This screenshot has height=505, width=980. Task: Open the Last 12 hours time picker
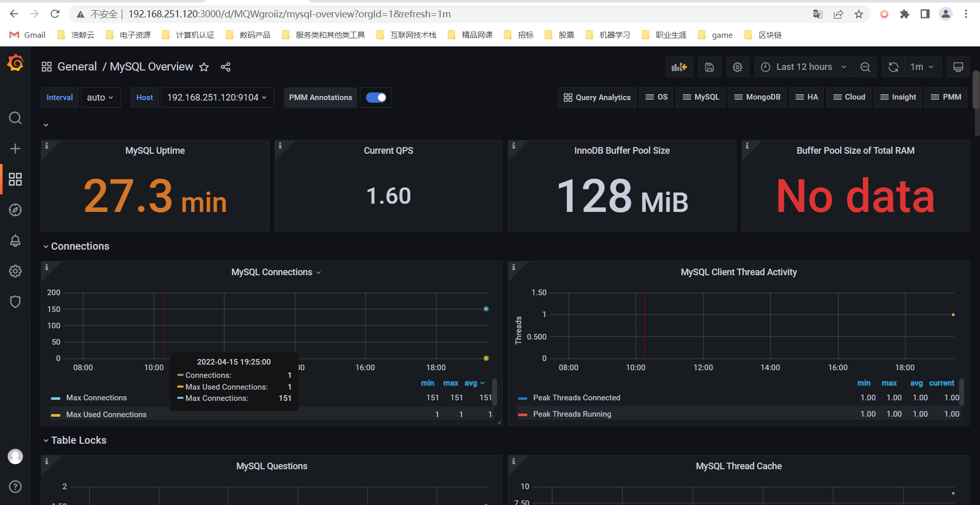(x=804, y=67)
